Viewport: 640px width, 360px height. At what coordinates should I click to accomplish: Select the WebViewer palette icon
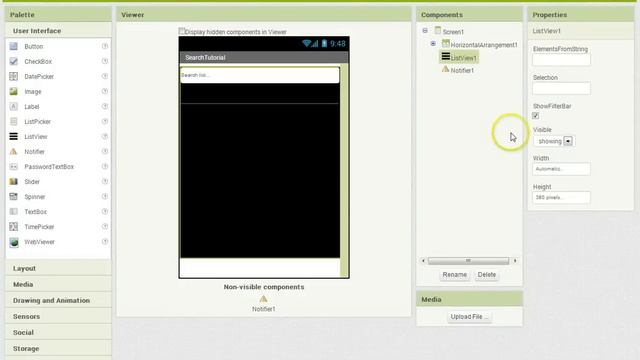[13, 242]
